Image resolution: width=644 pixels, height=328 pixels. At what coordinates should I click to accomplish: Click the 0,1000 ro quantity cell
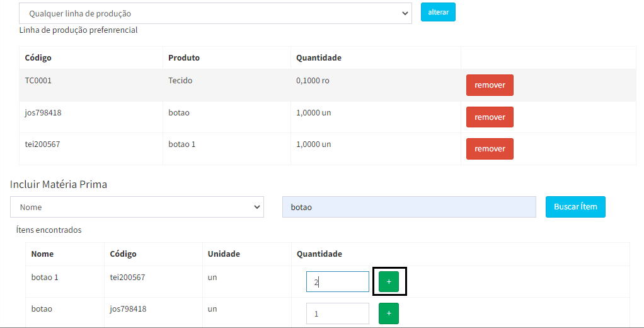(313, 81)
